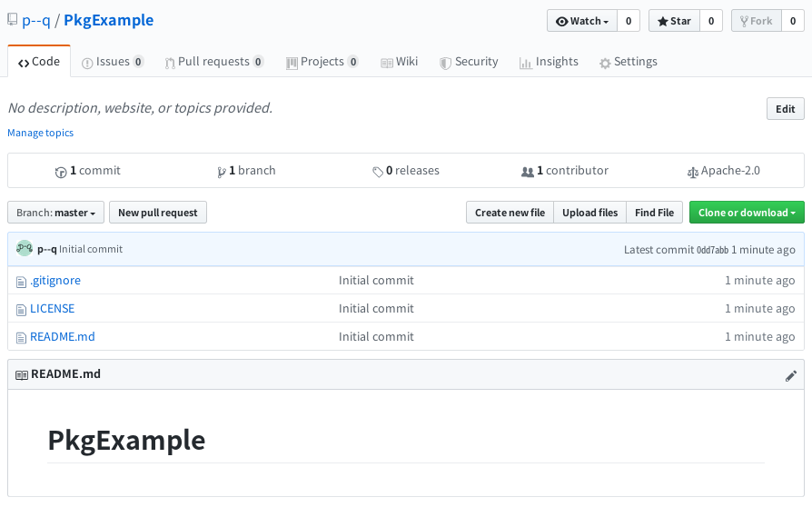Open the Wiki tab
Screen dimensions: 812x507
tap(400, 62)
